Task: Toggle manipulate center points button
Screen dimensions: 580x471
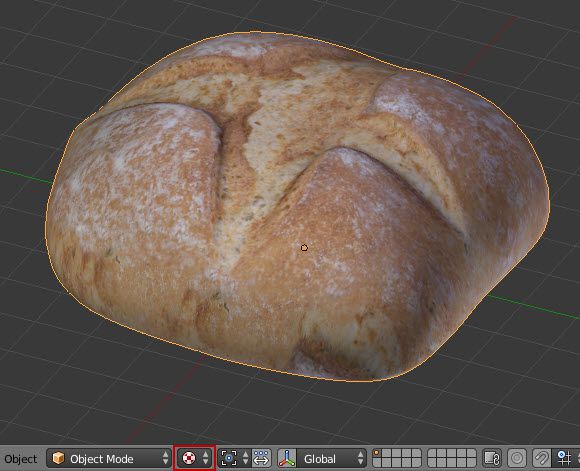Action: coord(262,458)
